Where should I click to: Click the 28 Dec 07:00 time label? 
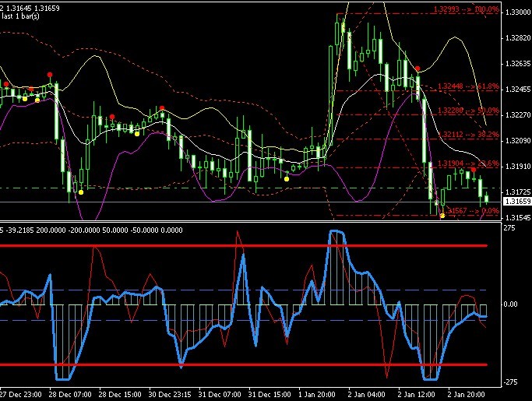tap(70, 395)
